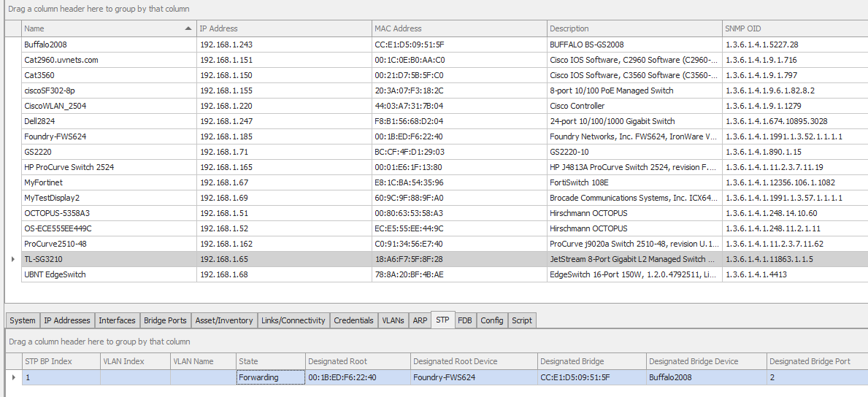Click MAC address 18:A6:F7:5F:8F:28
The width and height of the screenshot is (868, 397).
click(409, 259)
